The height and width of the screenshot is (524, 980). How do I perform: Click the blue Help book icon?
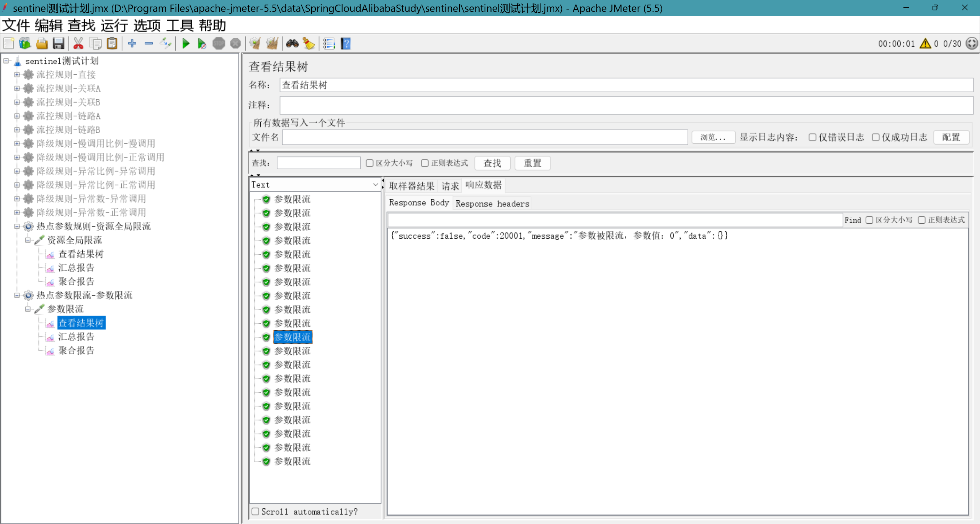click(x=346, y=44)
